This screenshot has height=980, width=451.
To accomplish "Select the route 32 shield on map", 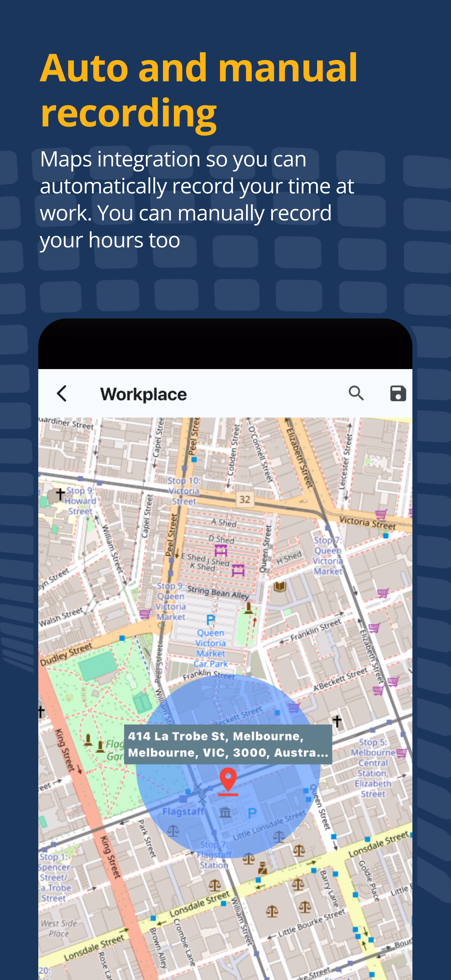I will click(245, 499).
